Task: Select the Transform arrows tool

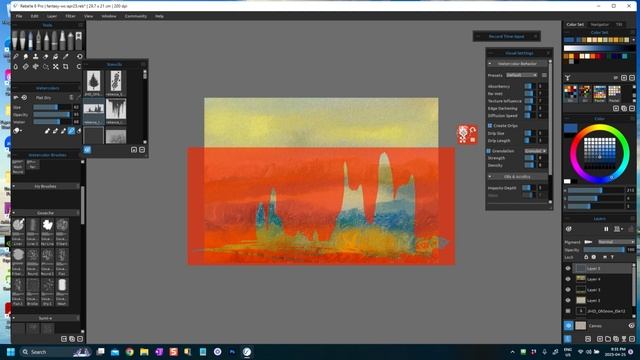Action: 56,67
